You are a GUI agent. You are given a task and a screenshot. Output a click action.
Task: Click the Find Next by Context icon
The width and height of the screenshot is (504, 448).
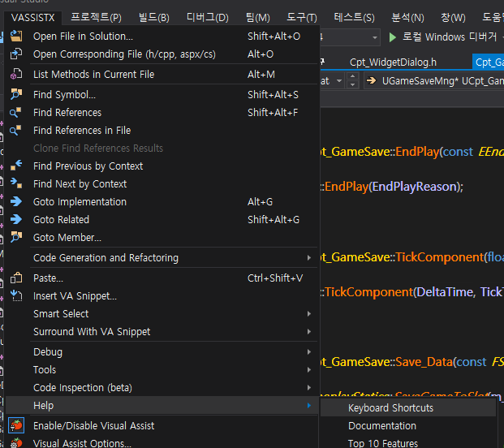[x=16, y=184]
